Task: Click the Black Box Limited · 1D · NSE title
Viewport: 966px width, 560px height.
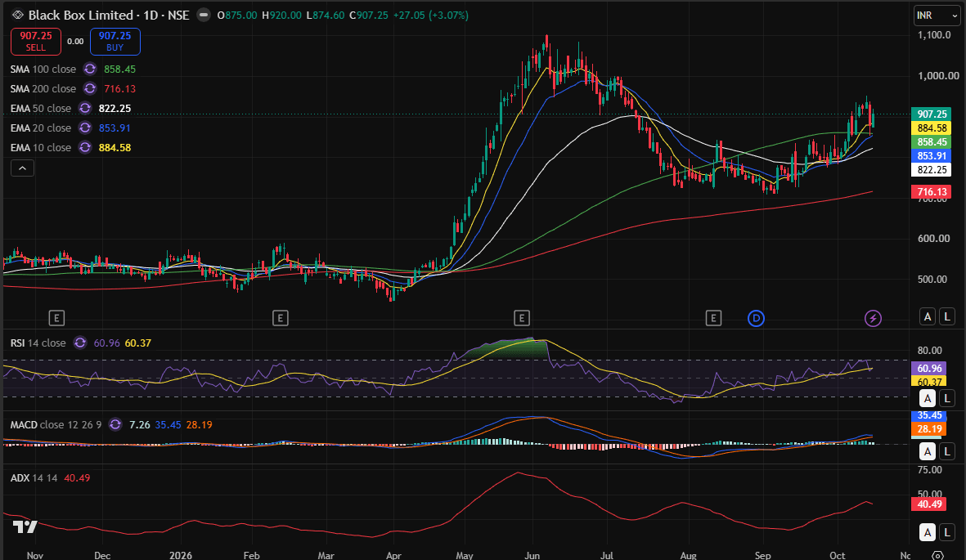Action: [109, 15]
